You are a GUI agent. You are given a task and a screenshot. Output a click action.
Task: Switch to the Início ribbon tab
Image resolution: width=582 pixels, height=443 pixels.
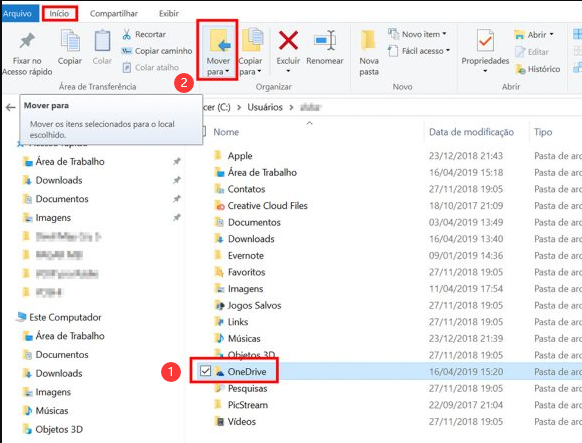coord(59,13)
